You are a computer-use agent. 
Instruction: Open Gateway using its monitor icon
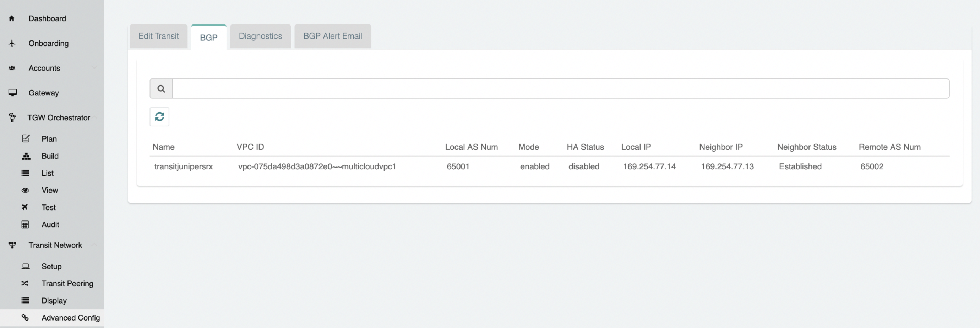(x=12, y=92)
